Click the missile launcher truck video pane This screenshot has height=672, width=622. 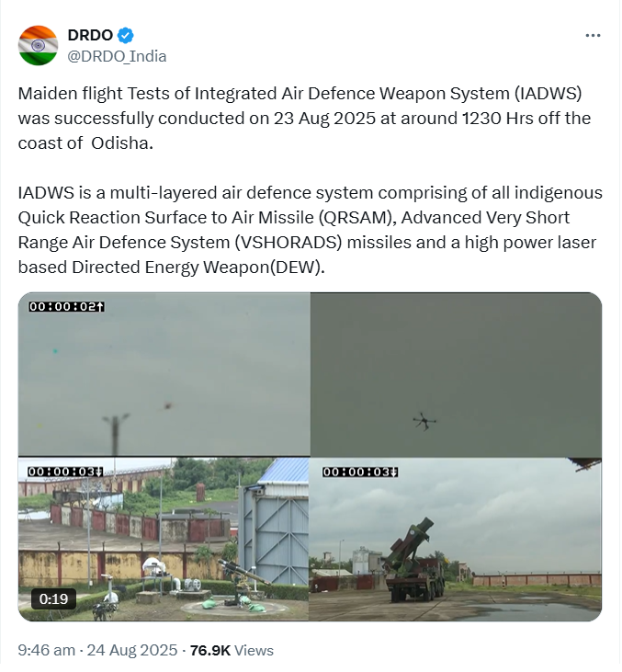click(x=456, y=540)
